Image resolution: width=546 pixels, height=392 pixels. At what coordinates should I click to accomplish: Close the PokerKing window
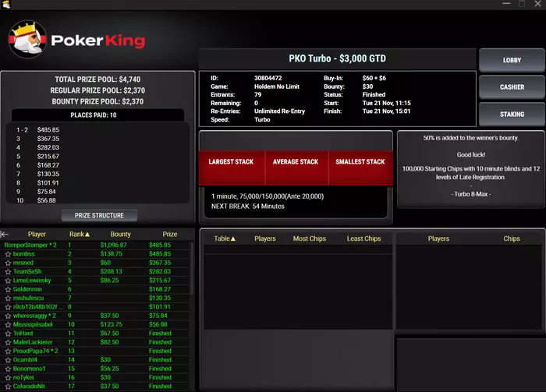[537, 4]
